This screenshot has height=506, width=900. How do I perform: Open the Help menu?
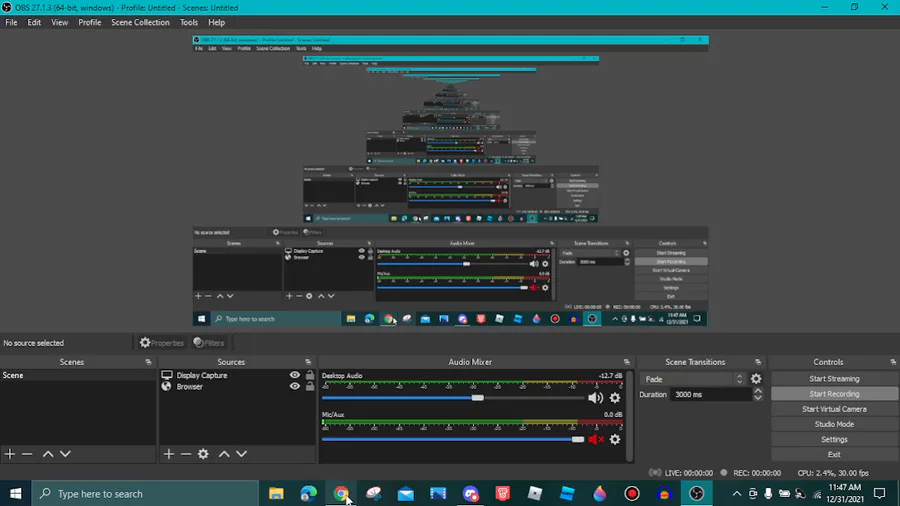point(216,22)
